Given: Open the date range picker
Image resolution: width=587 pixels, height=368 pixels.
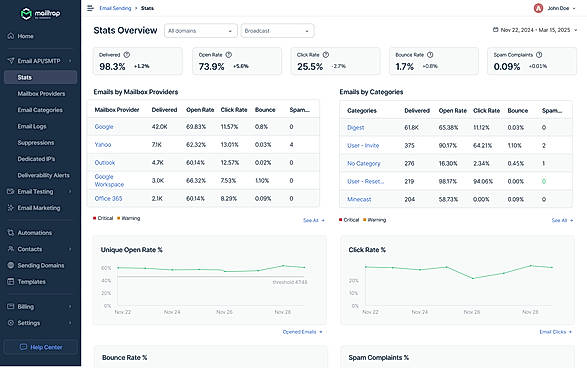Looking at the screenshot, I should pos(535,30).
